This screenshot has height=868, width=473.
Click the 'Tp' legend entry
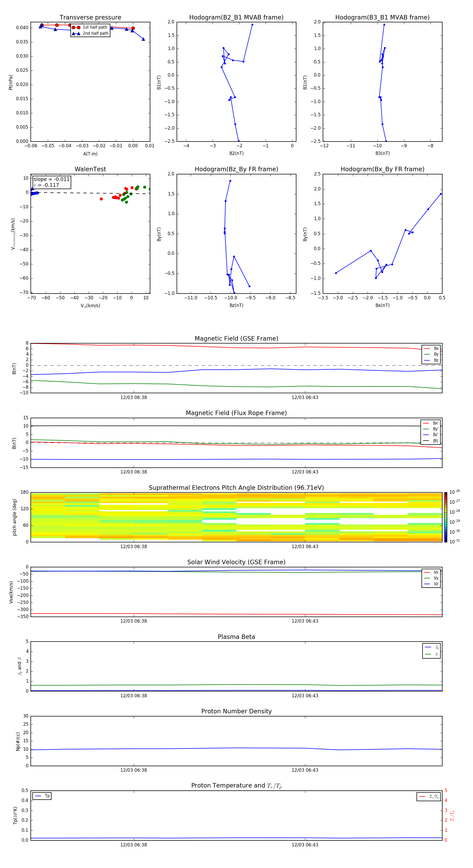click(42, 796)
